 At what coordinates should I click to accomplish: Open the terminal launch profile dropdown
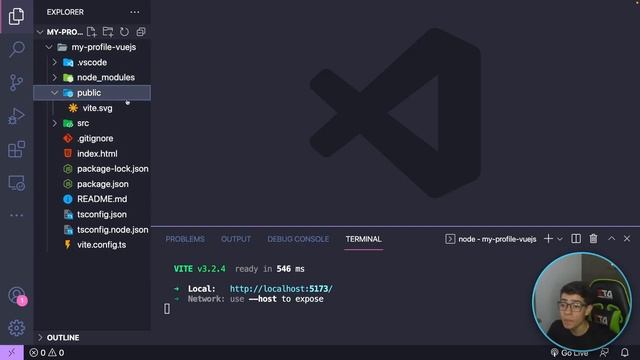click(560, 239)
